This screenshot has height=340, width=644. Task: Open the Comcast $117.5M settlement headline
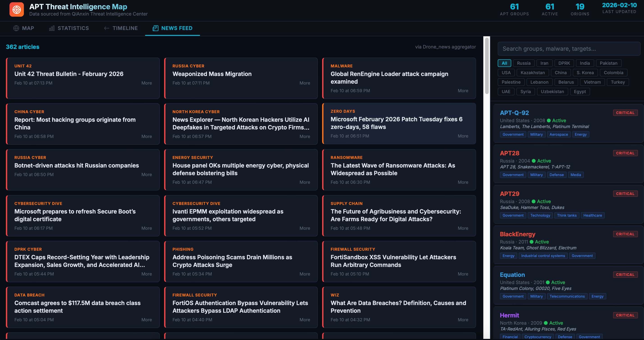tap(78, 307)
